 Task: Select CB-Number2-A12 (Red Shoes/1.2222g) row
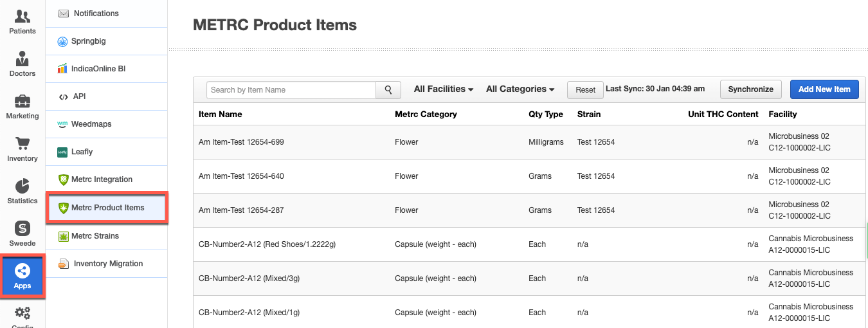pos(529,244)
